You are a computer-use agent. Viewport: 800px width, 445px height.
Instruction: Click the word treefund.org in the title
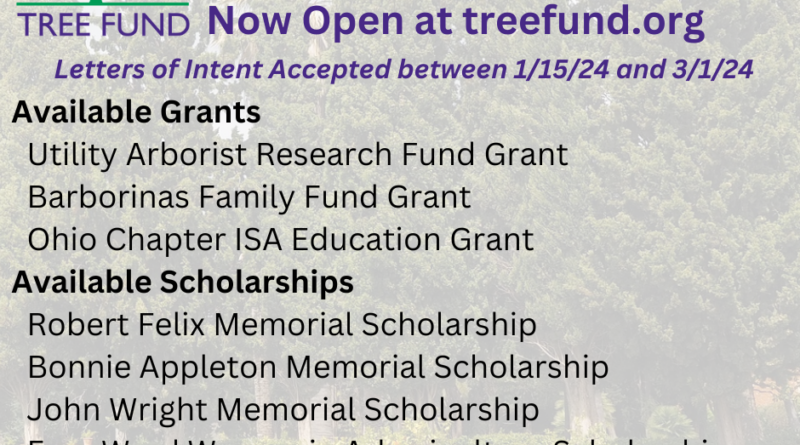[584, 21]
